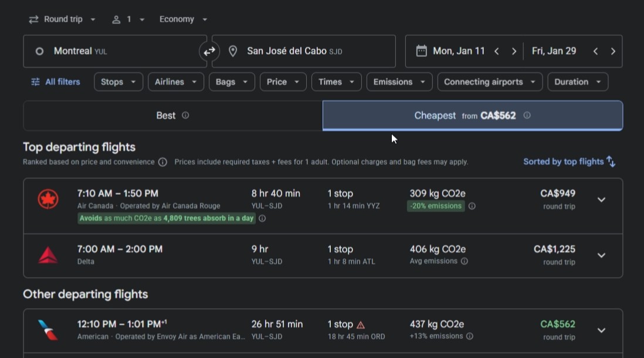644x358 pixels.
Task: Open info about ranking by price and convenience
Action: pos(162,162)
